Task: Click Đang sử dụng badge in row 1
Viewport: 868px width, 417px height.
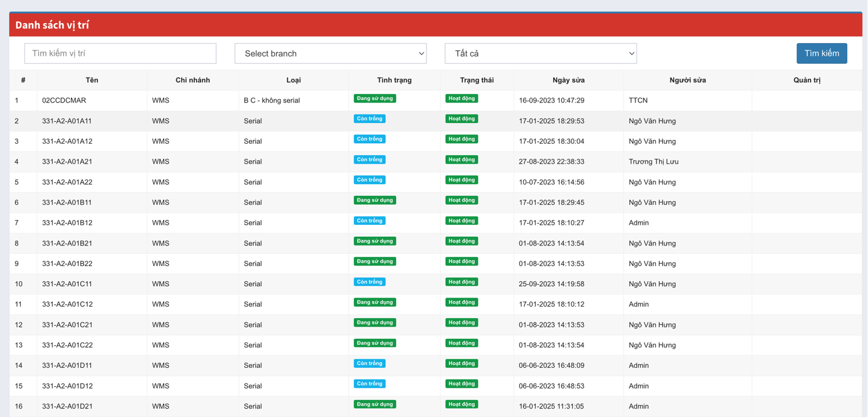Action: tap(375, 98)
